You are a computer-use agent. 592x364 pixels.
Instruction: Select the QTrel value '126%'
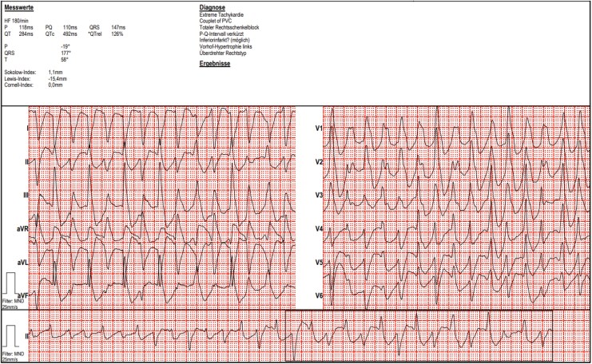click(117, 34)
